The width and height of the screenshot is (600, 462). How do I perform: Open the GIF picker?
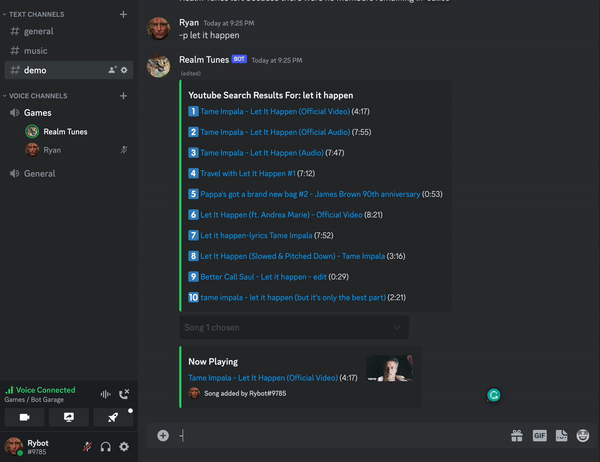tap(540, 436)
